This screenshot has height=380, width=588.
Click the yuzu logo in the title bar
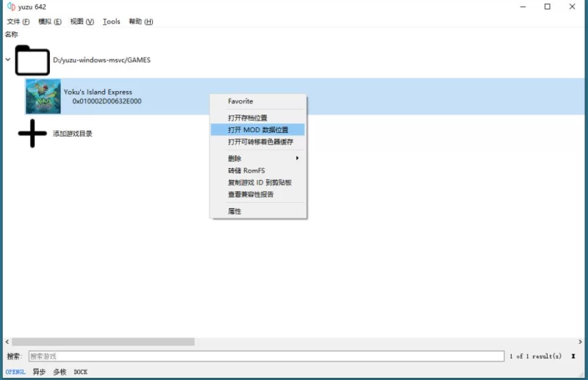(11, 7)
